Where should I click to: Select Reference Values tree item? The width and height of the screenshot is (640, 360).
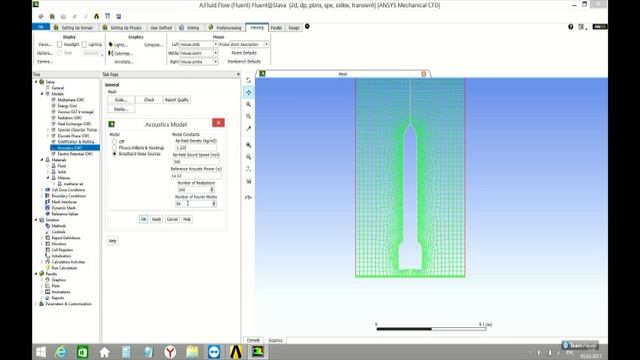click(64, 214)
